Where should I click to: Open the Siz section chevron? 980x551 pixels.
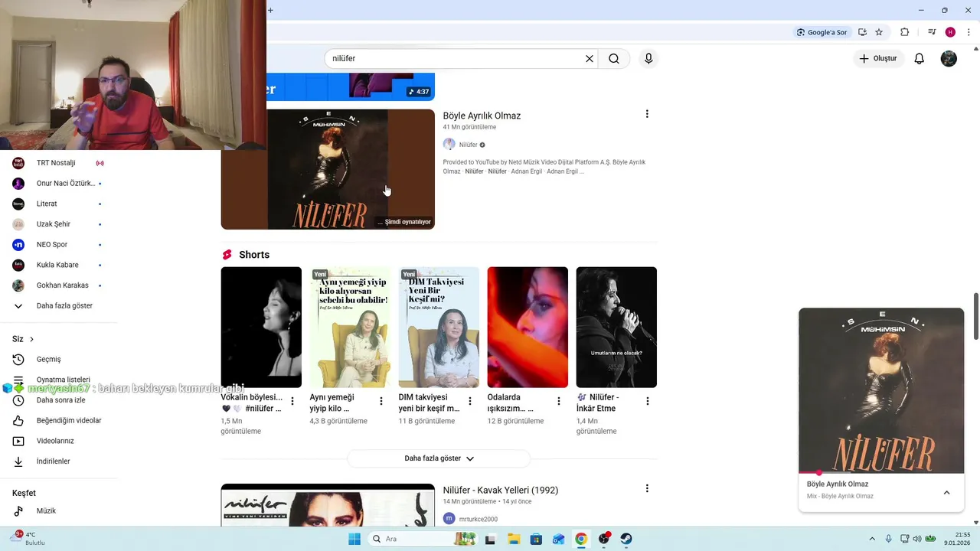point(31,339)
